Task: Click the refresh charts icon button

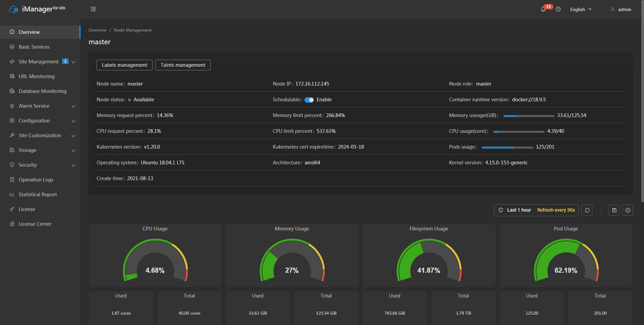Action: pos(587,210)
